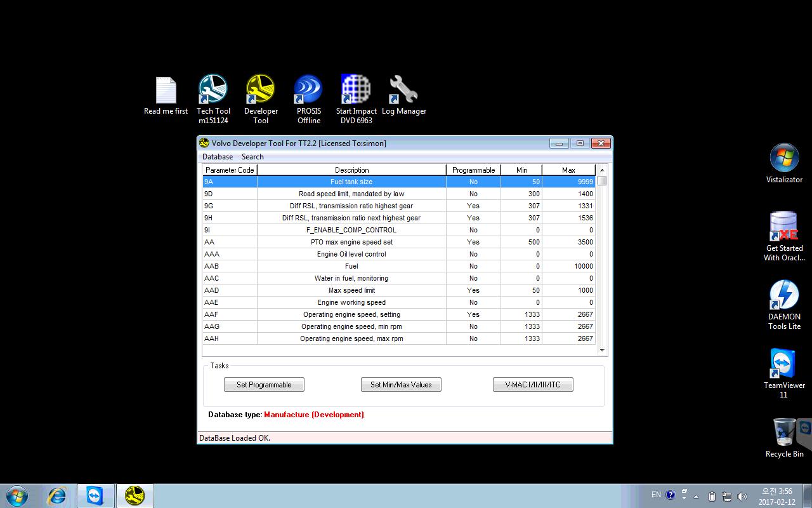Image resolution: width=812 pixels, height=508 pixels.
Task: Sort by Parameter Code column header
Action: pos(230,170)
